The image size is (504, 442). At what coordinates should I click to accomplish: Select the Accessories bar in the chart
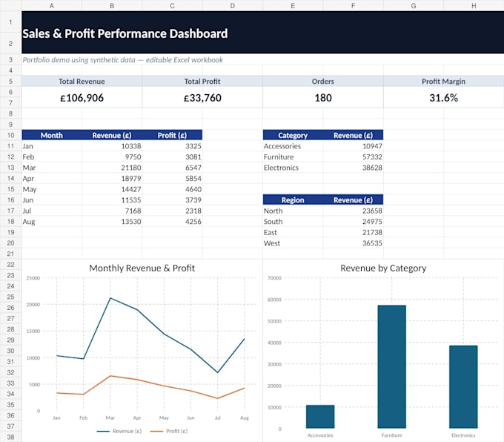[320, 417]
